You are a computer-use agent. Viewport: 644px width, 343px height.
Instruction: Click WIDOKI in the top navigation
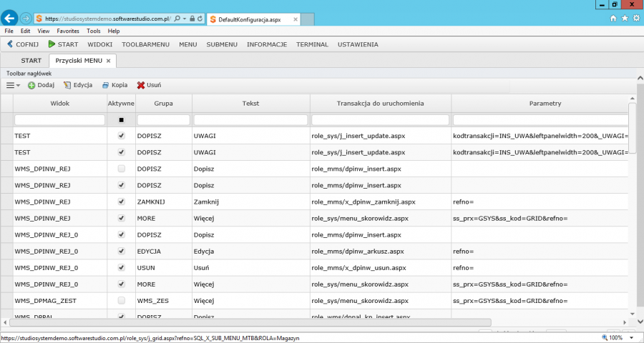99,44
